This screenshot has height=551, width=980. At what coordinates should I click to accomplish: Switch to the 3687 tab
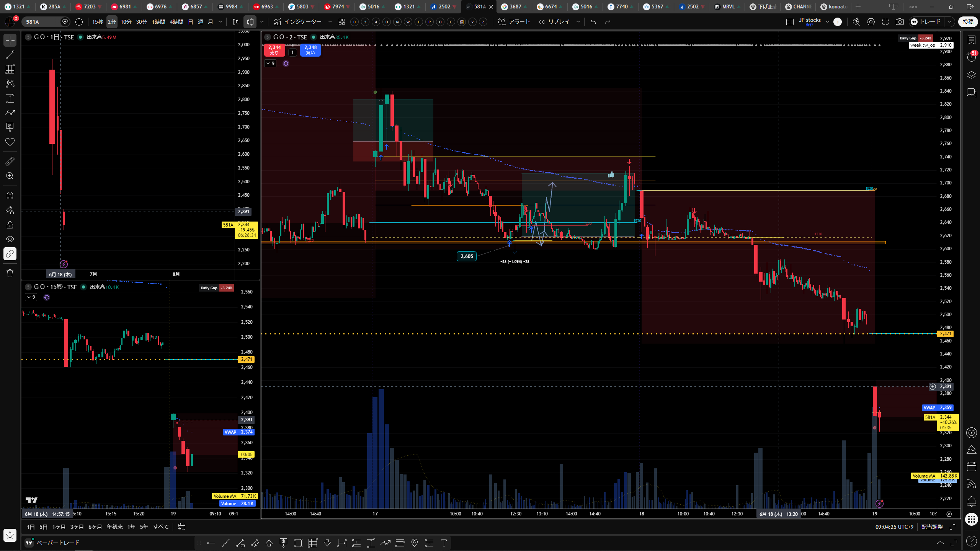pyautogui.click(x=512, y=7)
